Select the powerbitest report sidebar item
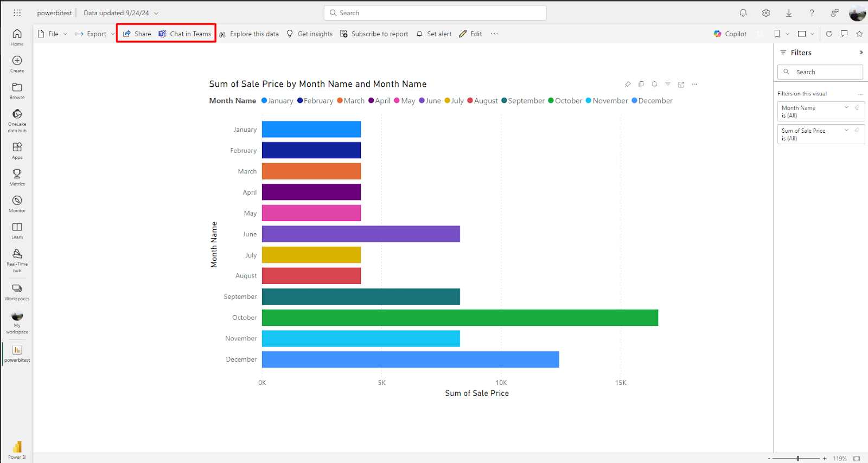Image resolution: width=868 pixels, height=463 pixels. click(x=17, y=353)
